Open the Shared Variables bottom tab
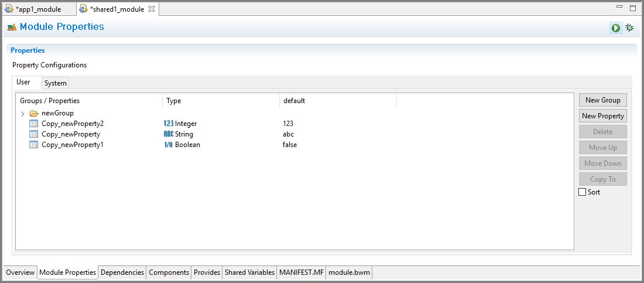The width and height of the screenshot is (644, 283). point(249,272)
